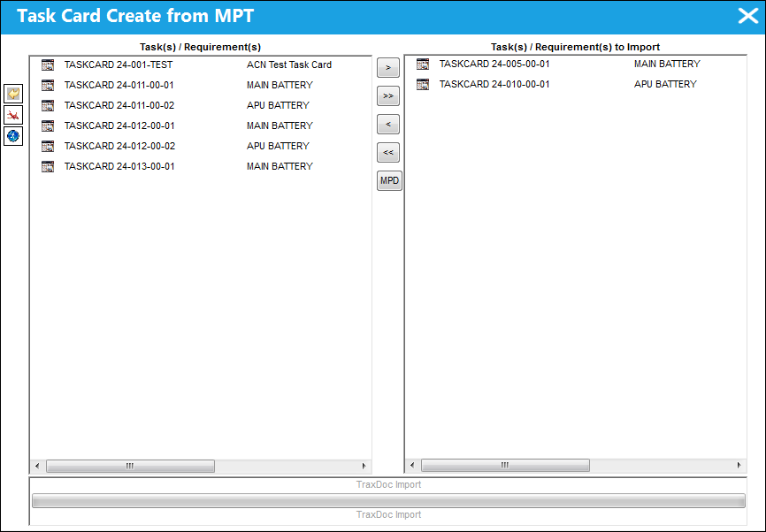Move selected task to import list with > button
Viewport: 766px width, 532px height.
(388, 67)
